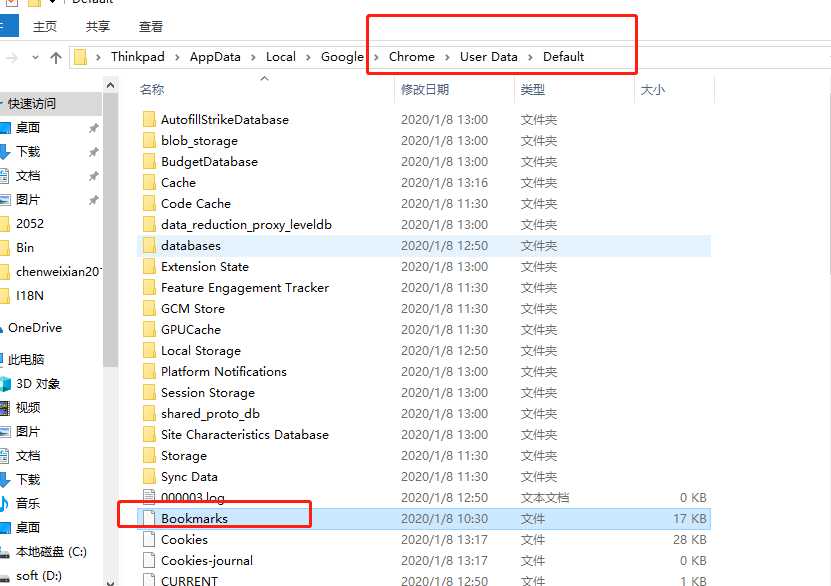Open pinned 桌面 under quick access

point(28,128)
